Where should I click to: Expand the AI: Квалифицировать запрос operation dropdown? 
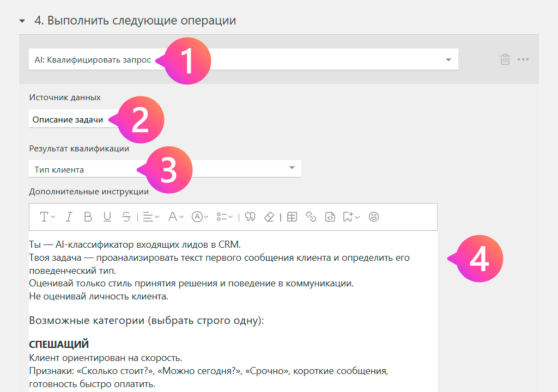pyautogui.click(x=448, y=60)
